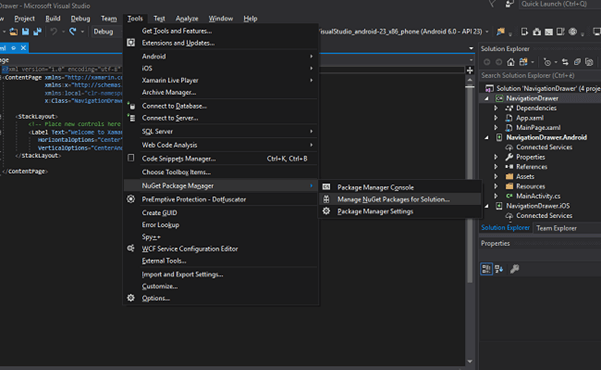Click the Show All Files icon
This screenshot has height=370, width=601.
tap(590, 62)
